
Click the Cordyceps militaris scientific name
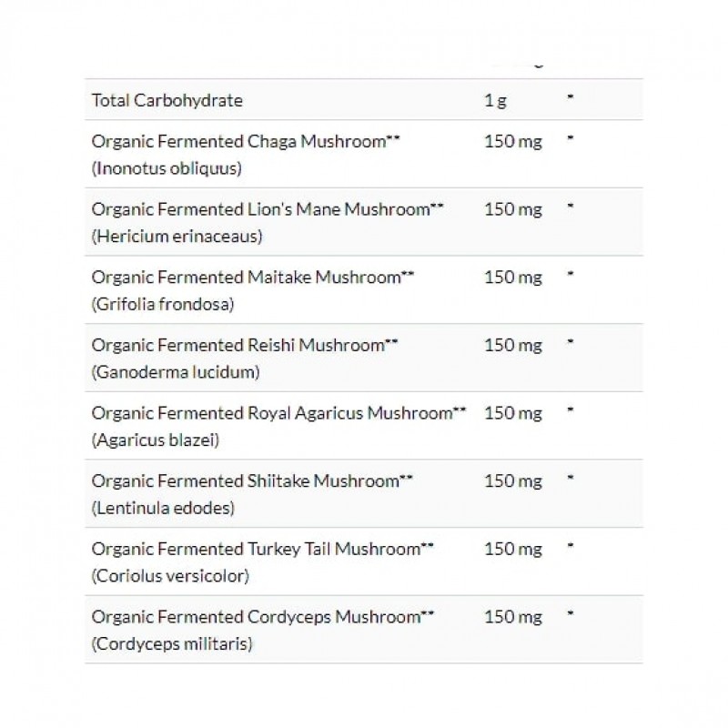point(172,645)
